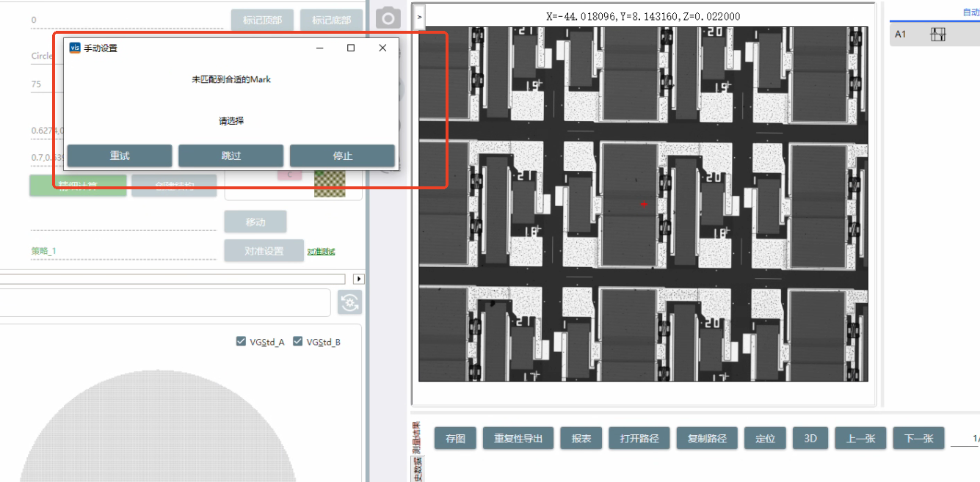This screenshot has width=980, height=482.
Task: Open the 对准测试 link
Action: (321, 252)
